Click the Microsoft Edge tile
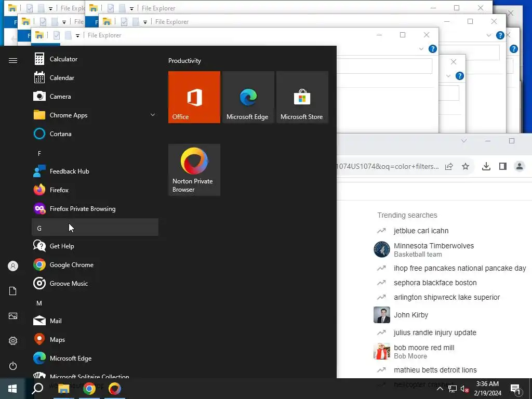532x399 pixels. pos(248,97)
